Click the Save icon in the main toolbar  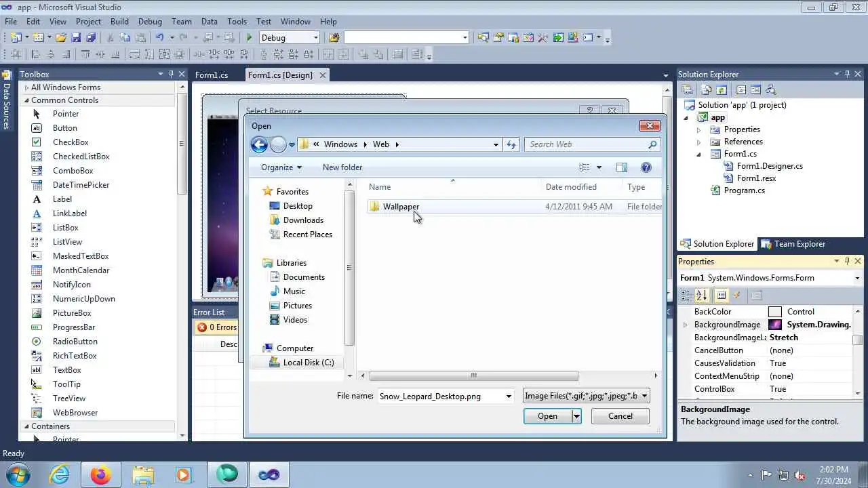[76, 38]
